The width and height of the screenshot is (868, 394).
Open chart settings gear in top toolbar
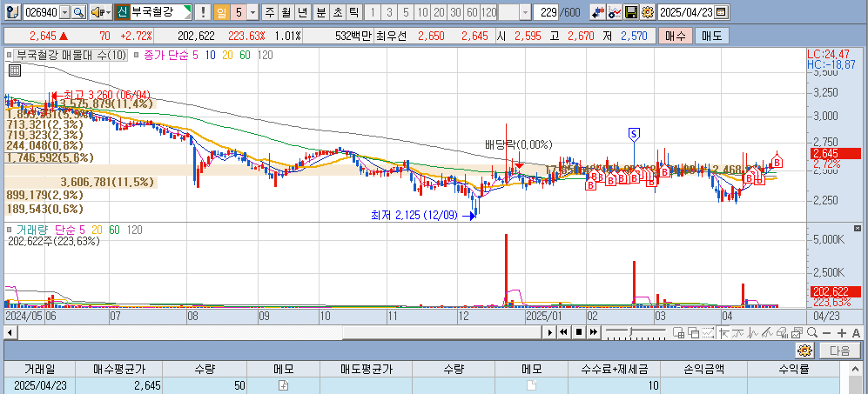pos(648,12)
